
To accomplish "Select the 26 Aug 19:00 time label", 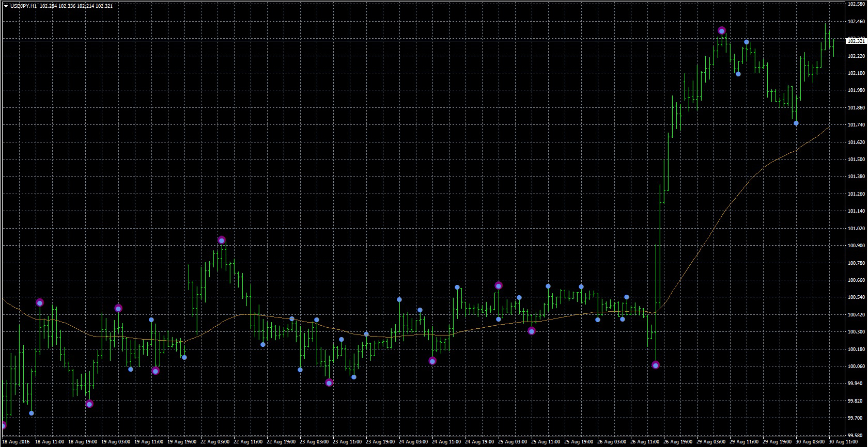I will click(678, 442).
